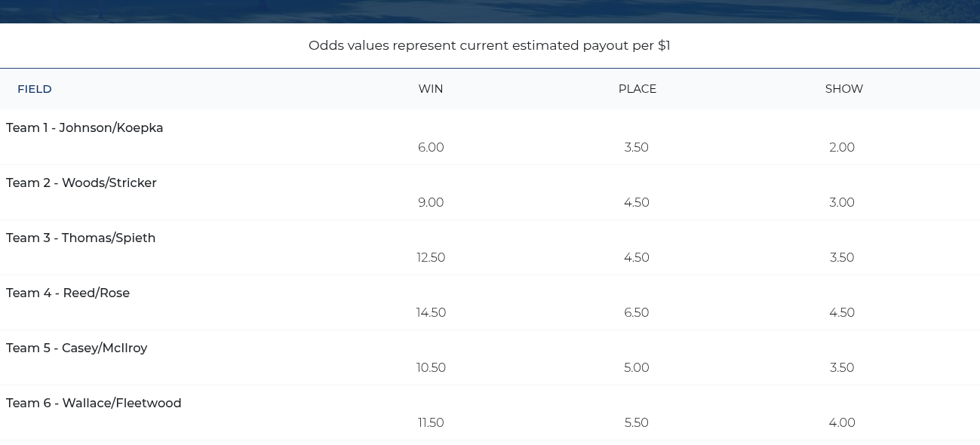Click the FIELD column header
Screen dimensions: 980x445
pos(35,89)
